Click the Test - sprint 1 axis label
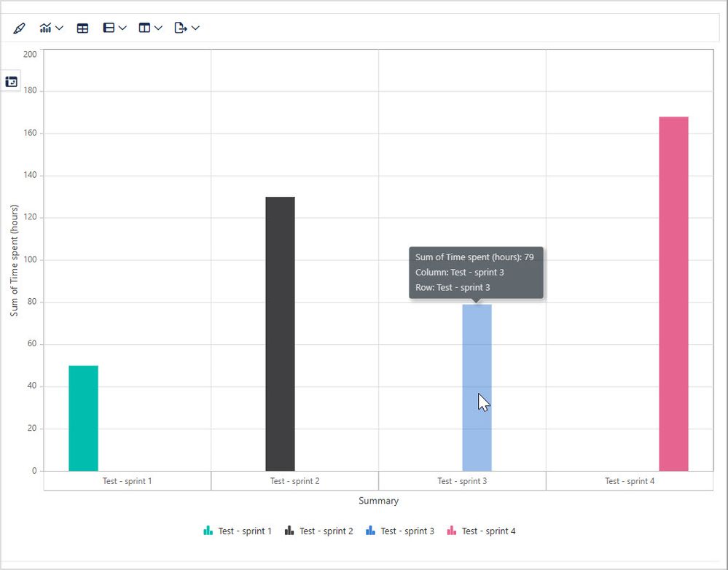This screenshot has width=728, height=570. click(128, 481)
